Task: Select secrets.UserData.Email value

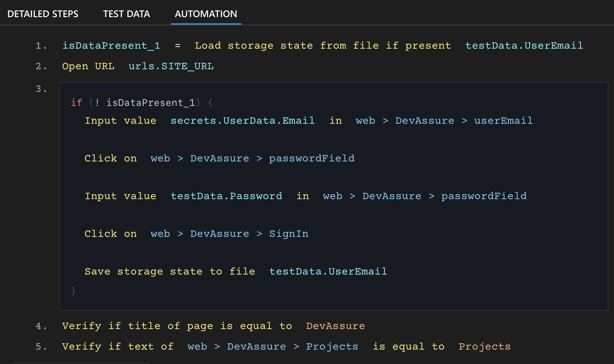Action: coord(243,120)
